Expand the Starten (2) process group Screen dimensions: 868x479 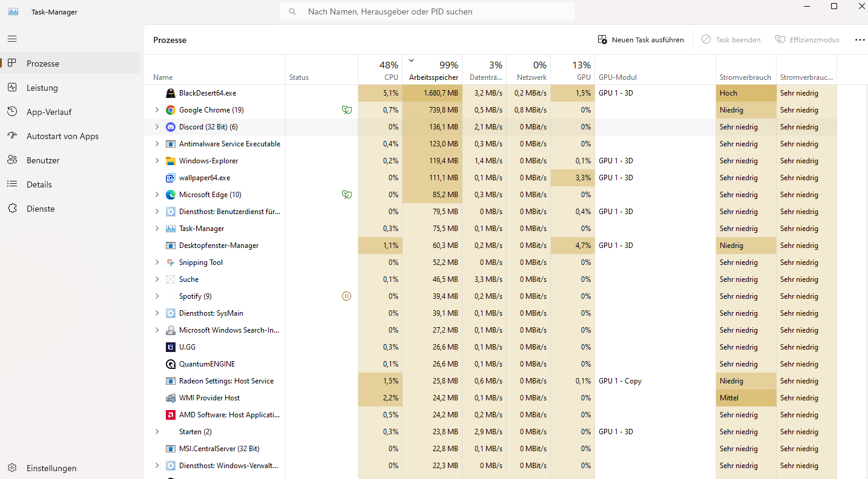[x=157, y=432]
